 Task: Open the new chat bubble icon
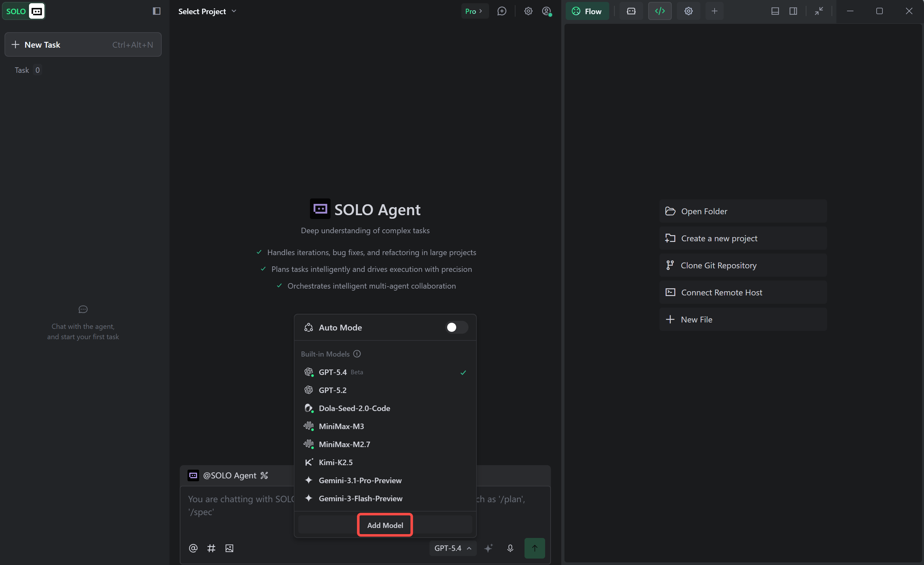point(502,11)
